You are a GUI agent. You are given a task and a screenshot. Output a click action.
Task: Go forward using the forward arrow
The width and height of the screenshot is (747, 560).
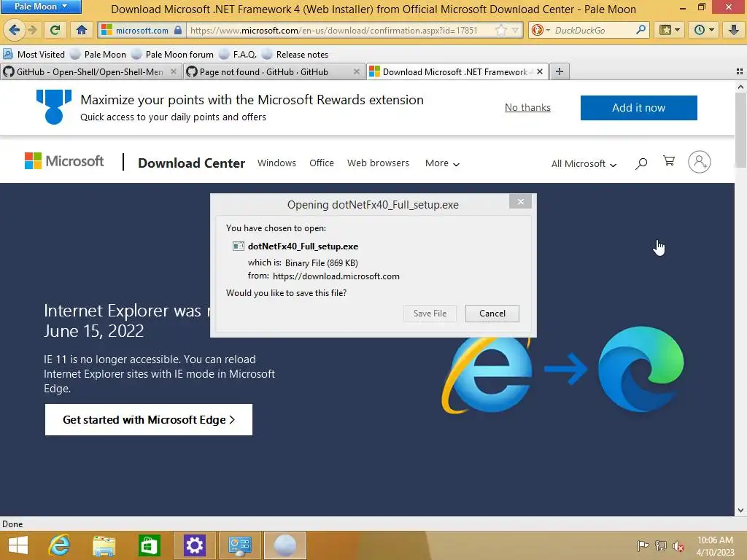pyautogui.click(x=32, y=30)
